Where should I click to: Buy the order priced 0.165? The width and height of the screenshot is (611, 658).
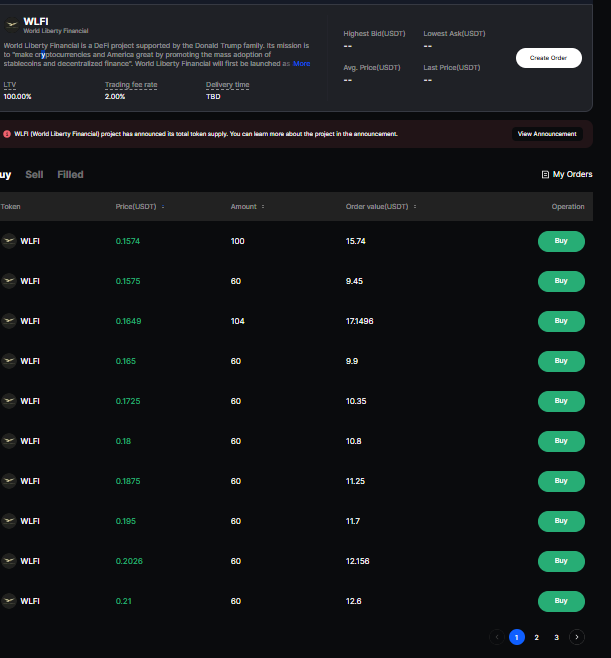click(561, 361)
